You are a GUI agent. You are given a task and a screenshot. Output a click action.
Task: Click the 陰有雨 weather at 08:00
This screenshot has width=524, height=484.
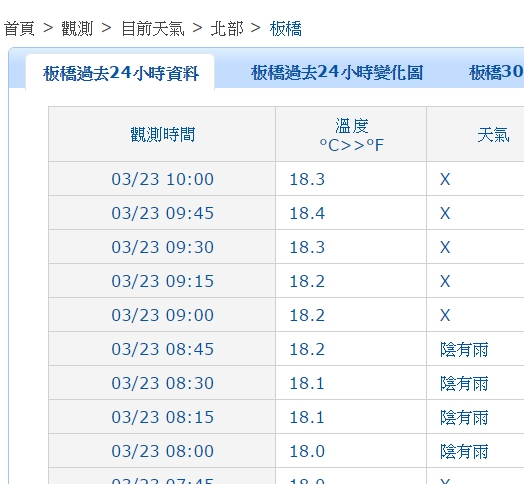[464, 452]
